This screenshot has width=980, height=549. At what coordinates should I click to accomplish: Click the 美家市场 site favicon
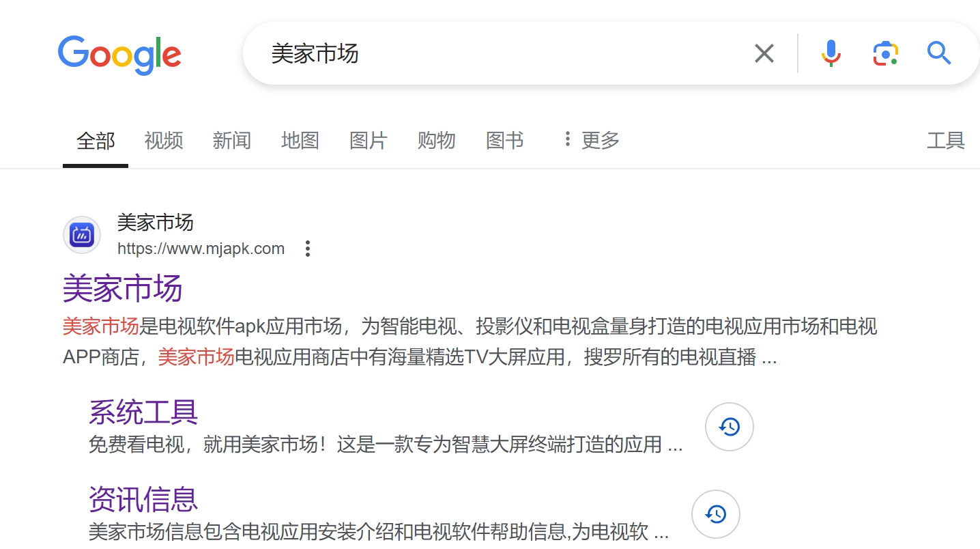tap(82, 235)
